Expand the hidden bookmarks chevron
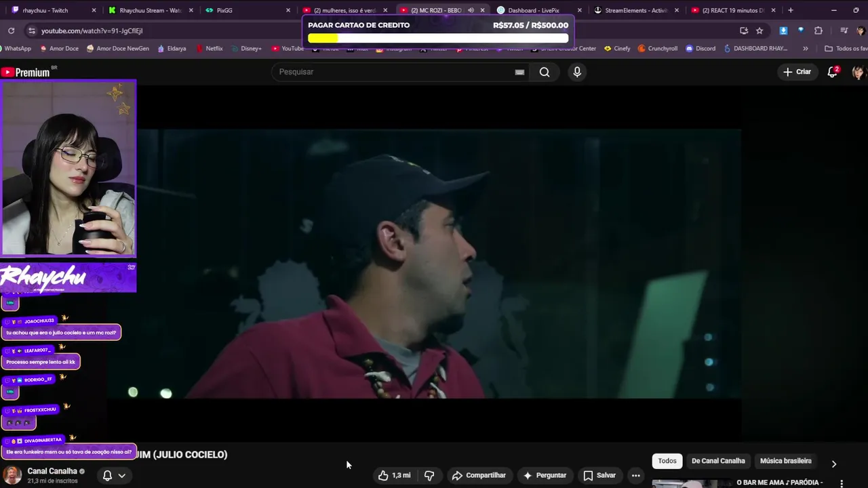This screenshot has width=868, height=488. [x=805, y=49]
